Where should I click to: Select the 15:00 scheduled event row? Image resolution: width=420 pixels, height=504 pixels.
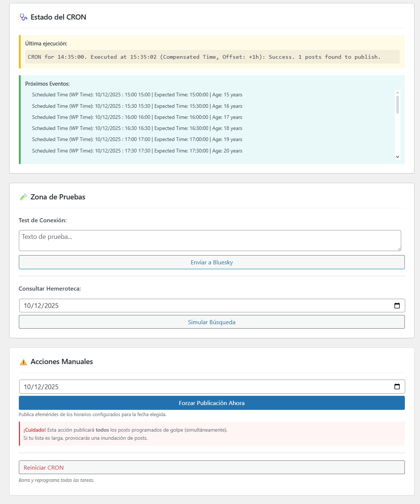(x=137, y=95)
